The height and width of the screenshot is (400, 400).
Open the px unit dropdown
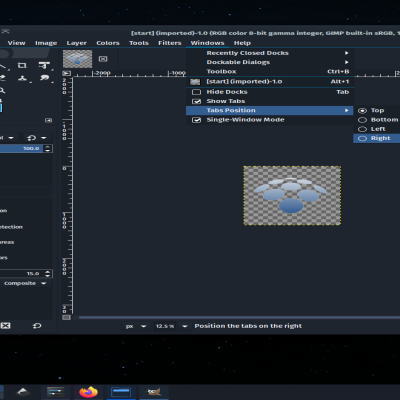click(136, 326)
